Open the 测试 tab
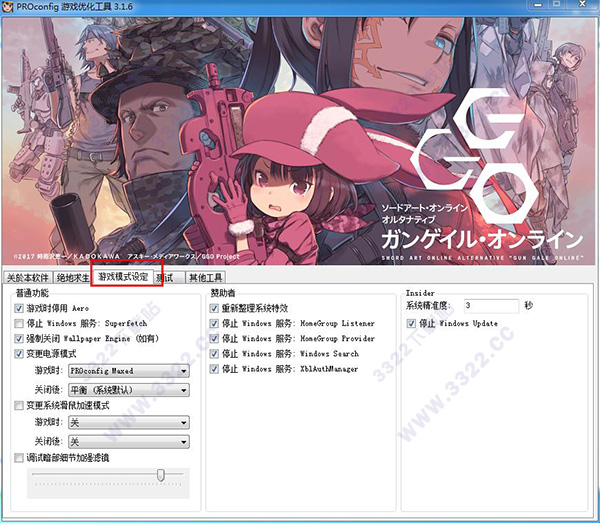The image size is (600, 523). pos(169,278)
